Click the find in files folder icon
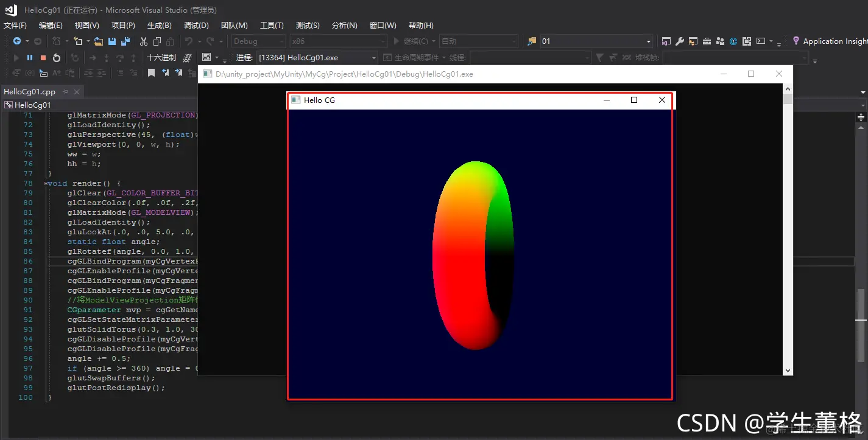The image size is (868, 440). [x=532, y=41]
